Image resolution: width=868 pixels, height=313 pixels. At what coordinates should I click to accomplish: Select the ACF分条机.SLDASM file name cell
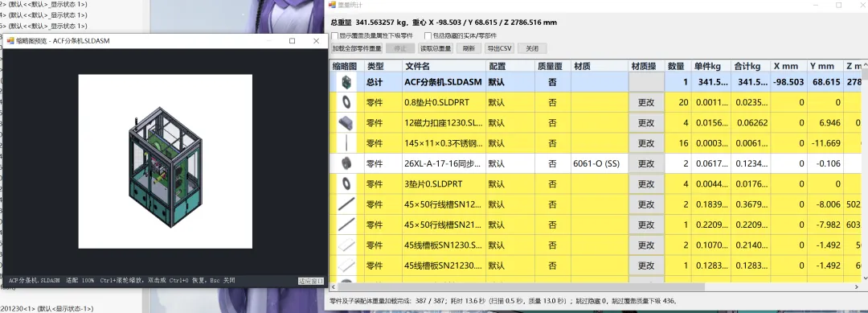coord(444,82)
